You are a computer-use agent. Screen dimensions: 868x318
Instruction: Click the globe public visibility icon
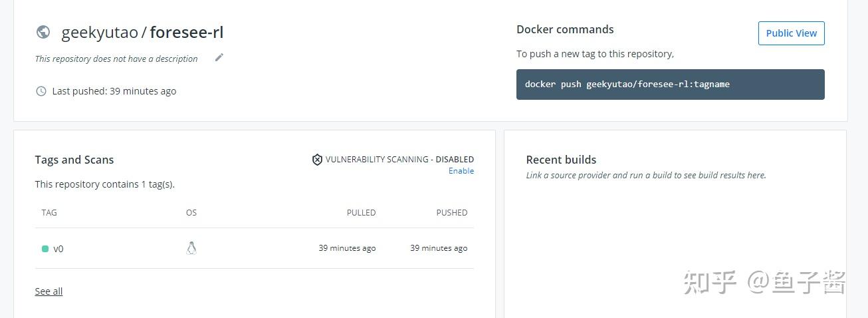[43, 32]
